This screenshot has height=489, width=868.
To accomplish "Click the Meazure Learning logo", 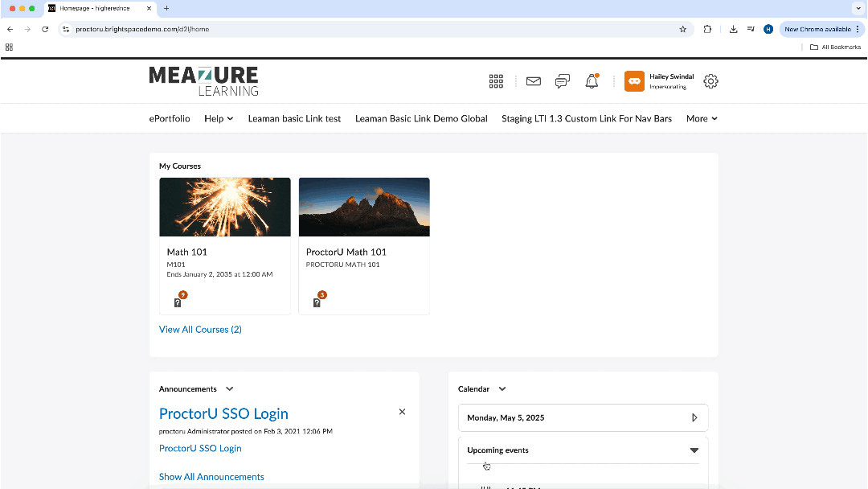I will (x=203, y=81).
